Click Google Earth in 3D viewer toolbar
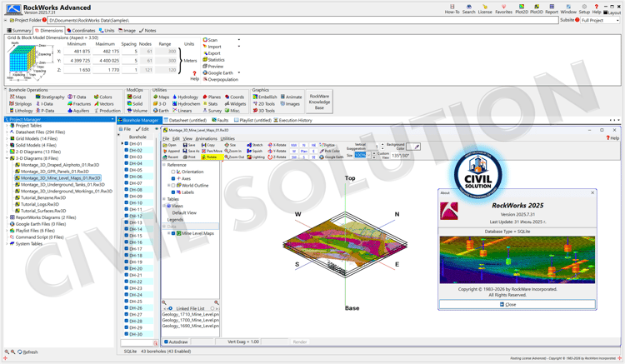 [x=331, y=157]
